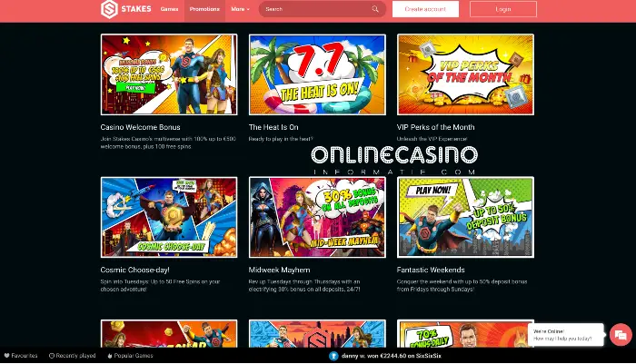Click the winner trophy icon
Viewport: 636px width, 364px height.
tap(333, 356)
